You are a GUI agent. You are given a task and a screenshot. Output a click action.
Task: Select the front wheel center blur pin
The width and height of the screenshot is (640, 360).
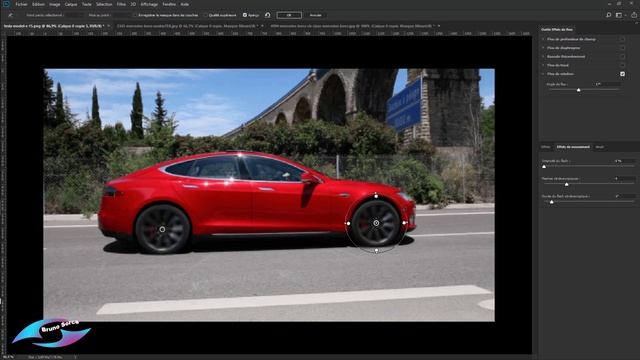(376, 223)
